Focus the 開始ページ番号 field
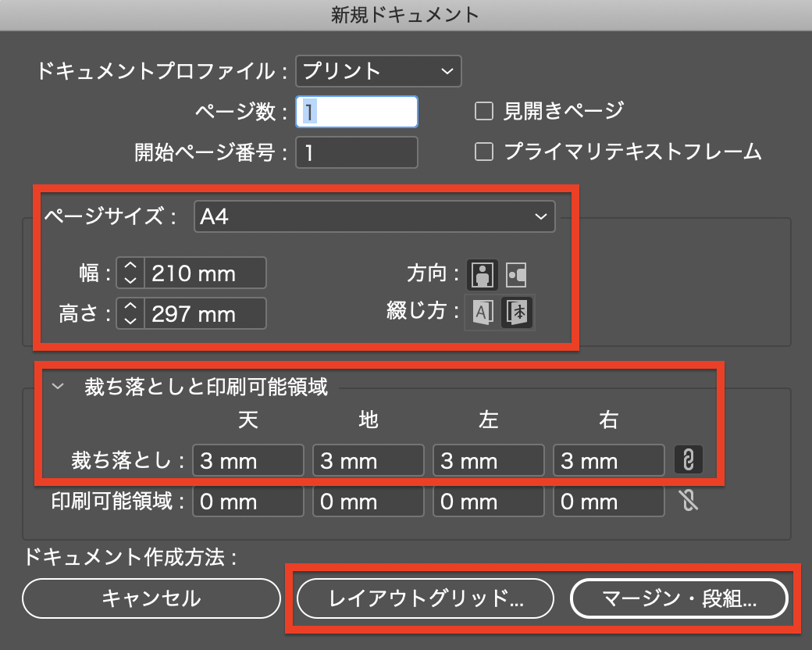Screen dimensions: 812x650 tap(357, 152)
